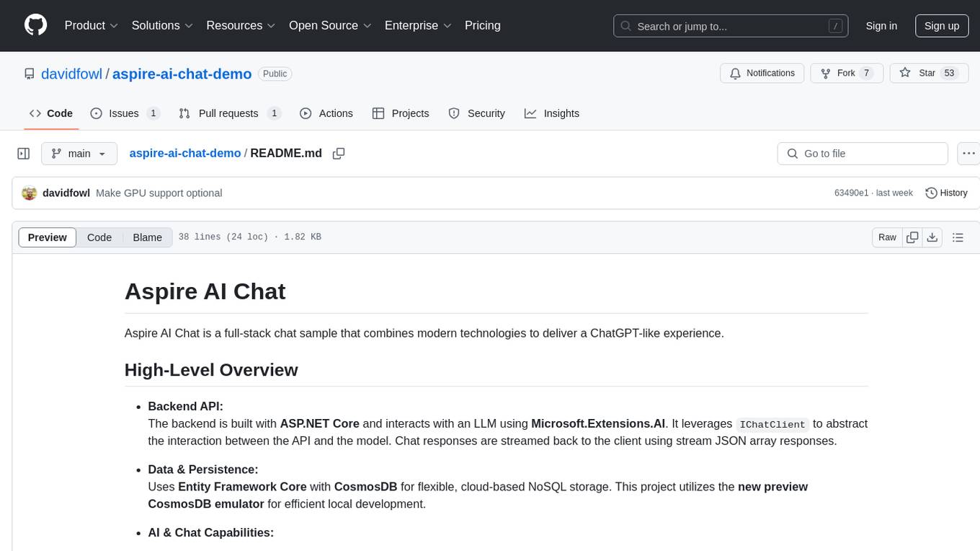Open the davidfowl commit author link
The width and height of the screenshot is (980, 551).
pyautogui.click(x=66, y=193)
